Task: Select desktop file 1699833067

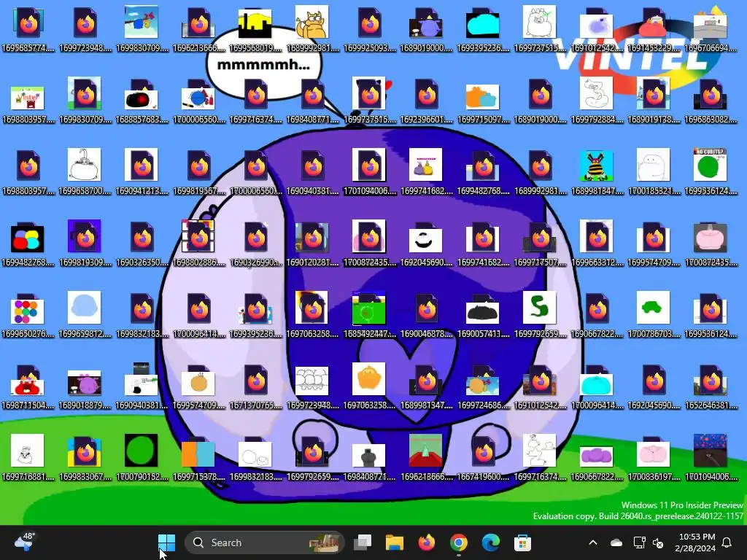Action: (x=85, y=457)
